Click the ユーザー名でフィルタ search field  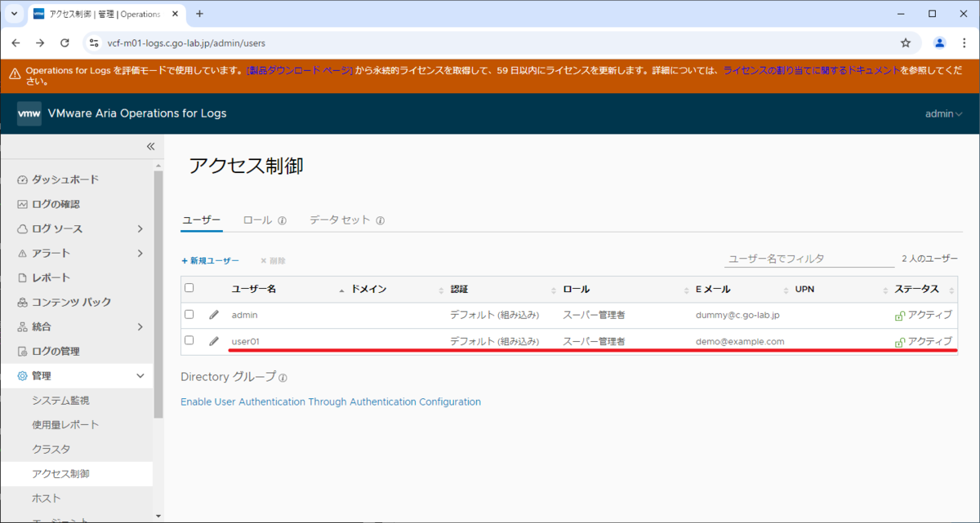(x=809, y=258)
